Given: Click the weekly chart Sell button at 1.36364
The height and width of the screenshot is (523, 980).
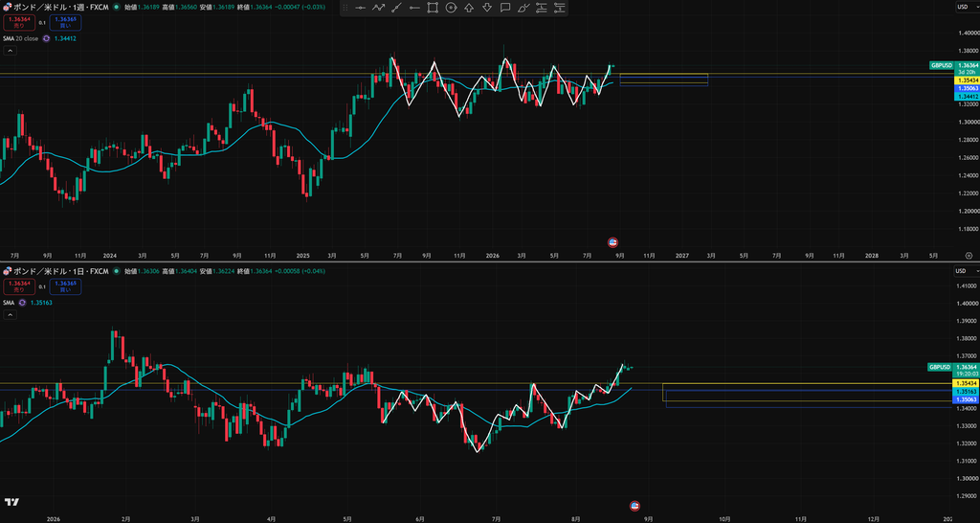Looking at the screenshot, I should click(19, 23).
